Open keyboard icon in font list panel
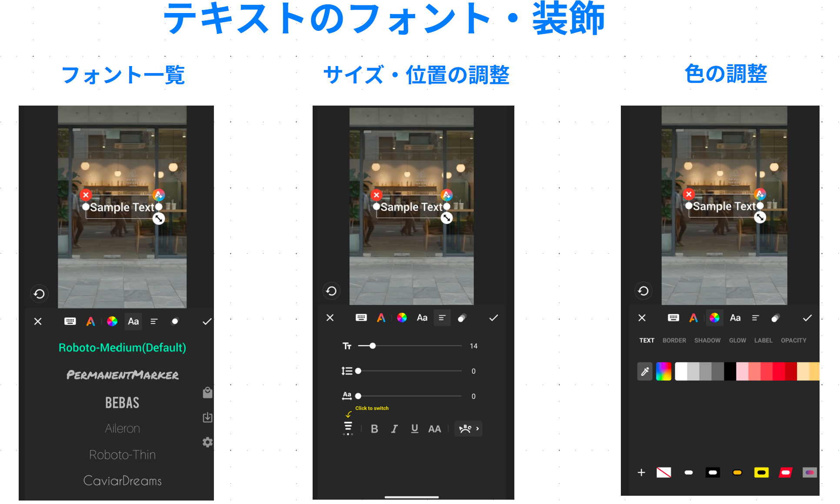Screen dimensions: 840x504 tap(70, 322)
